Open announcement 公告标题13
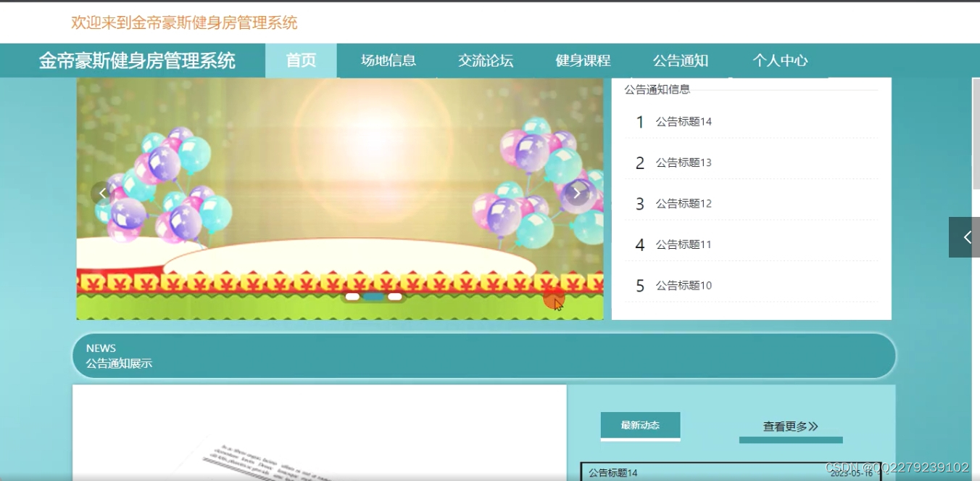980x481 pixels. coord(751,163)
